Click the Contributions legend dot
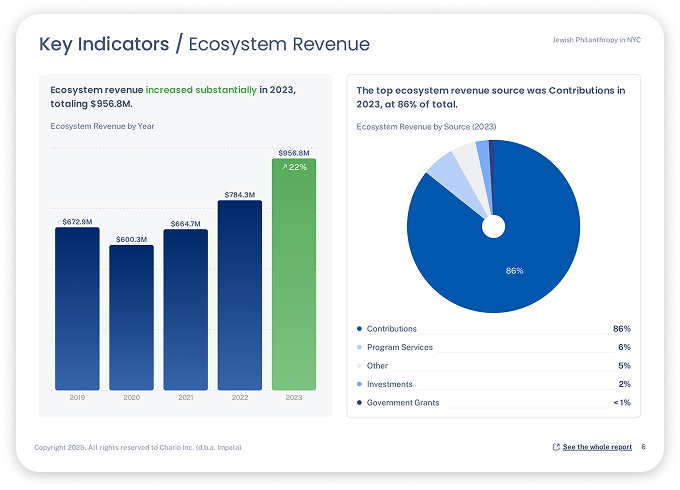 point(360,329)
